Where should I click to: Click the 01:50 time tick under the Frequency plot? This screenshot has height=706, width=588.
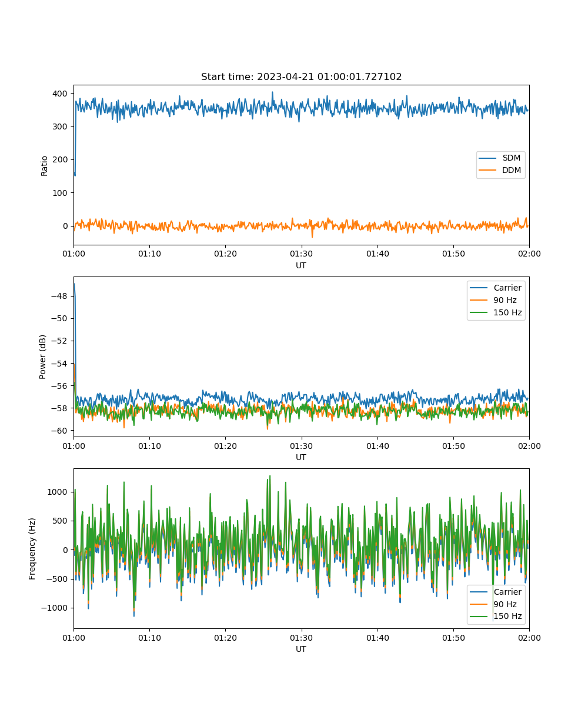453,637
